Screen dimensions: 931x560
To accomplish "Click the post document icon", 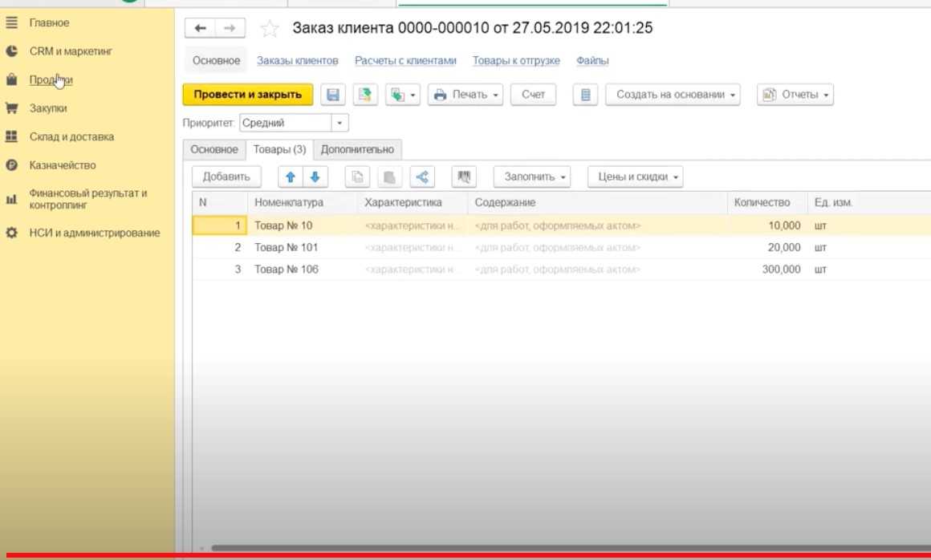I will click(x=365, y=95).
